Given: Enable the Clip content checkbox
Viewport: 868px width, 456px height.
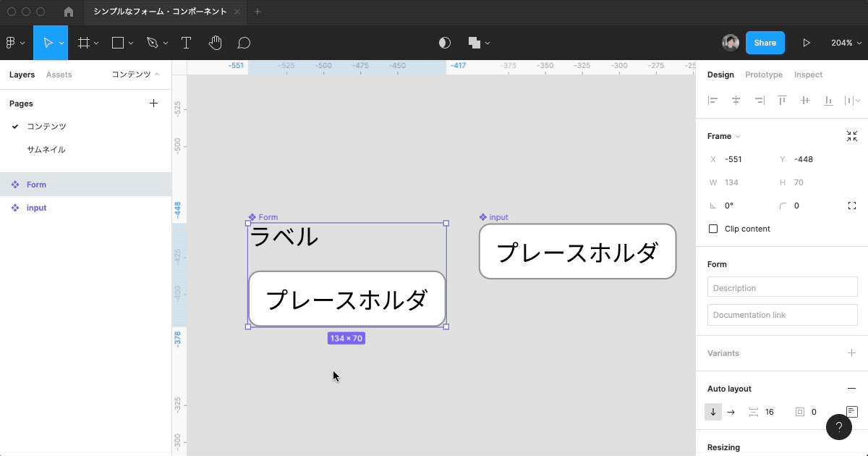Looking at the screenshot, I should pos(713,229).
